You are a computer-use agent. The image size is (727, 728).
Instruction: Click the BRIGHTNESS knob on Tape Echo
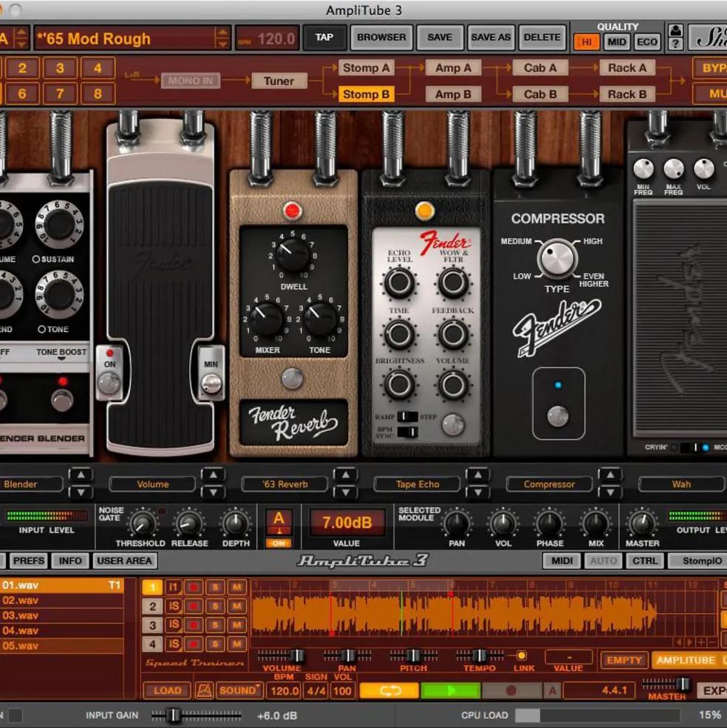[399, 385]
